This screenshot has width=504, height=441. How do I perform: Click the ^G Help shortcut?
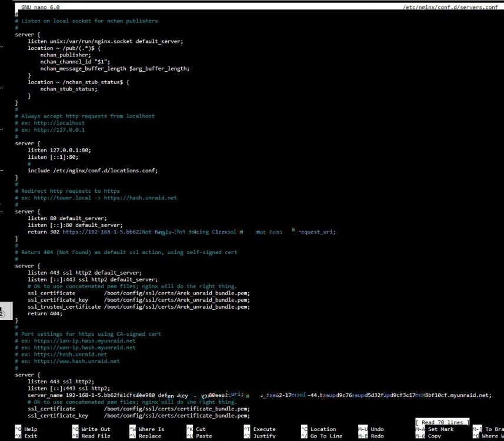(x=26, y=429)
